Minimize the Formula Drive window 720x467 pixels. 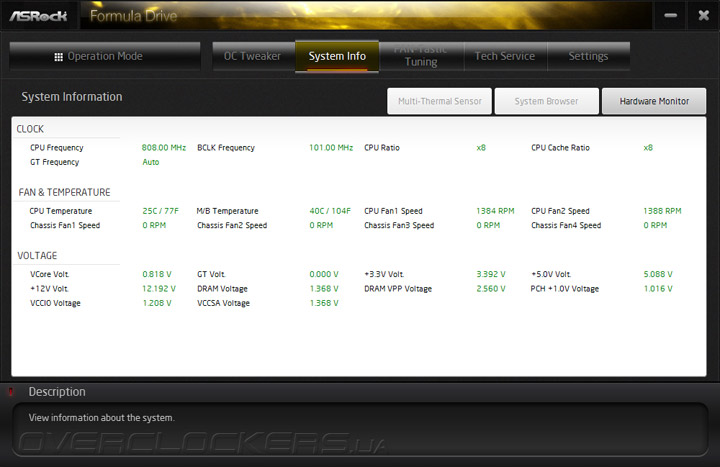click(670, 16)
